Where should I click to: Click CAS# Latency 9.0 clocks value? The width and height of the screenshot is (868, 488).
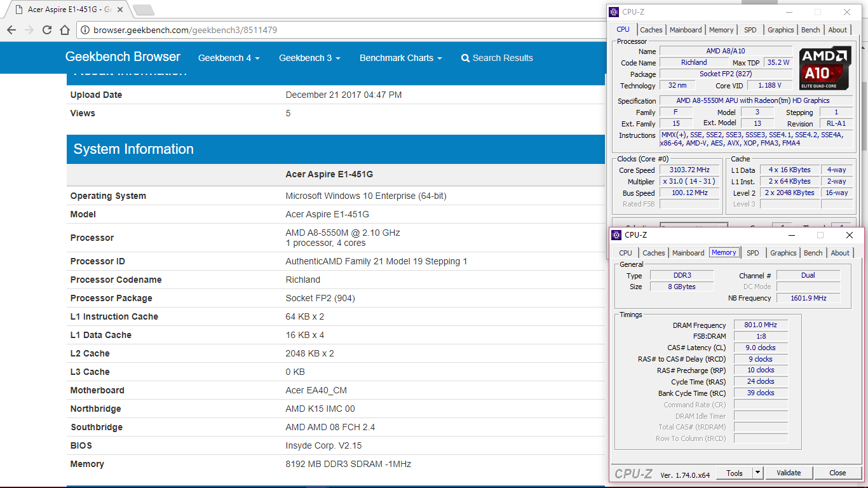[761, 348]
